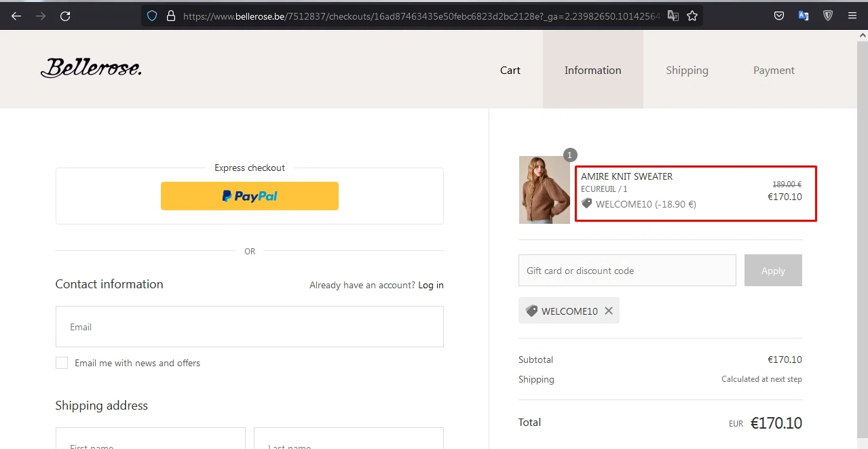Click the Apply discount button
This screenshot has width=868, height=449.
tap(773, 270)
